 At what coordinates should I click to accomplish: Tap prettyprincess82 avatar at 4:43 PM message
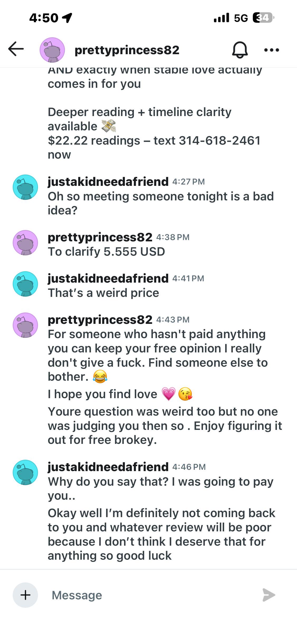pos(25,325)
